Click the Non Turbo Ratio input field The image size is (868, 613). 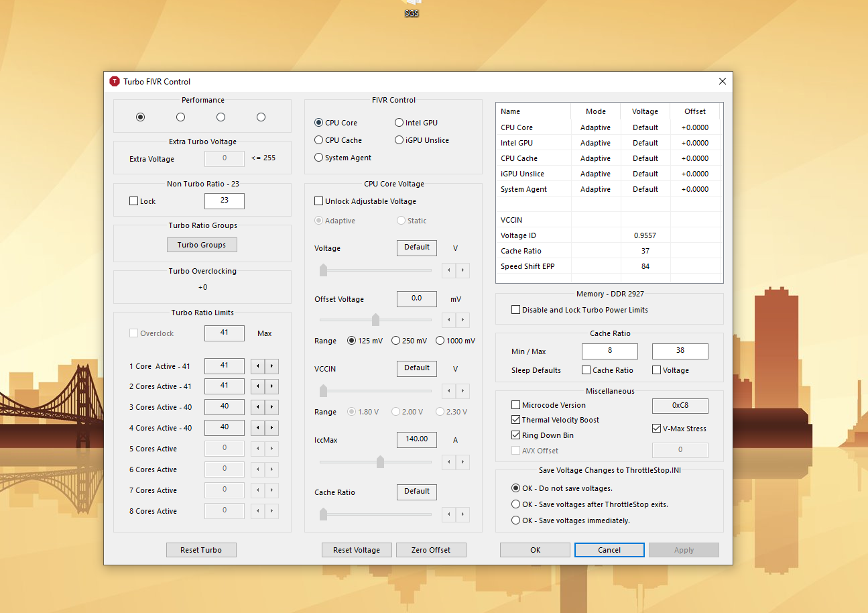[x=224, y=201]
